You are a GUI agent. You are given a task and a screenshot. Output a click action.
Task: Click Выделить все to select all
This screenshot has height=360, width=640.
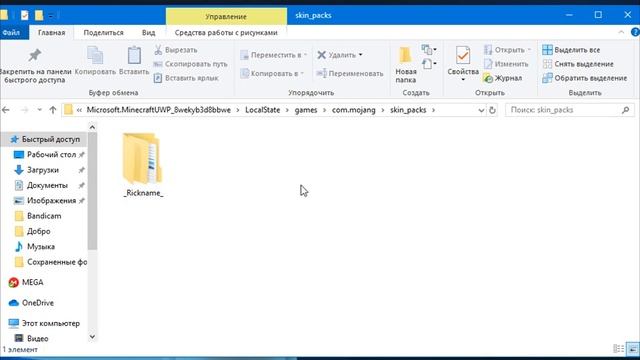tap(571, 50)
